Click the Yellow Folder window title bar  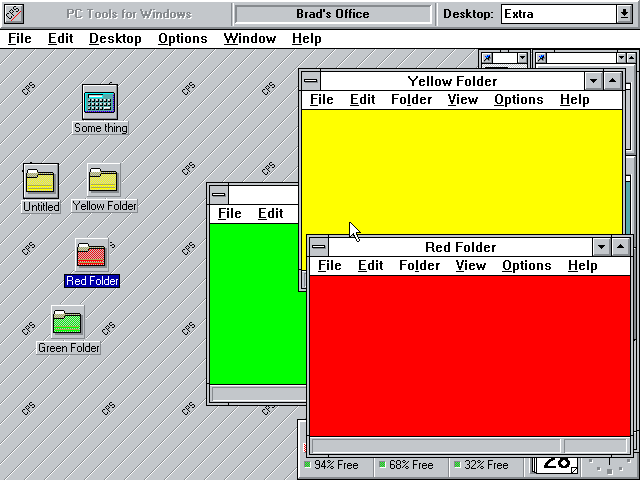(x=452, y=81)
